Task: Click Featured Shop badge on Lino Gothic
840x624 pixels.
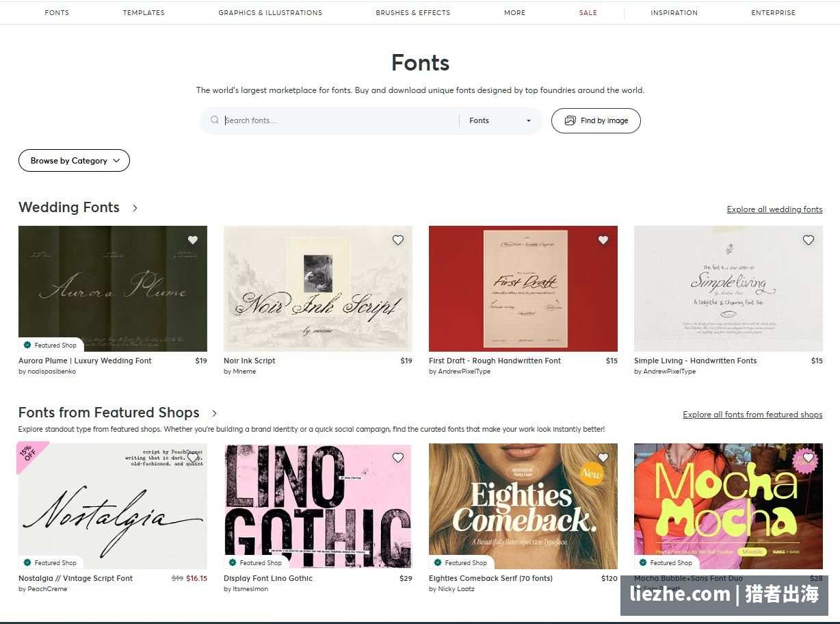Action: point(256,562)
